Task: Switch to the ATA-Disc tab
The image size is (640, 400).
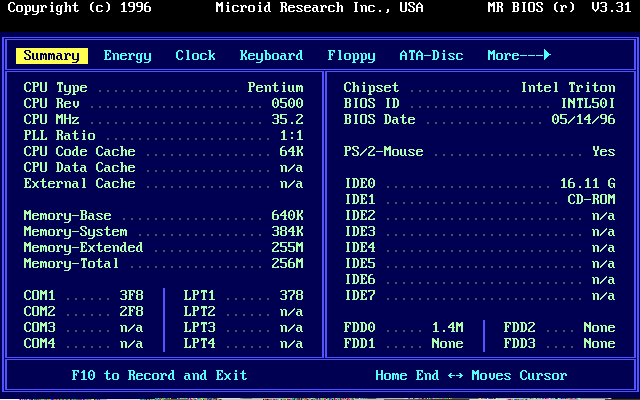Action: [431, 55]
